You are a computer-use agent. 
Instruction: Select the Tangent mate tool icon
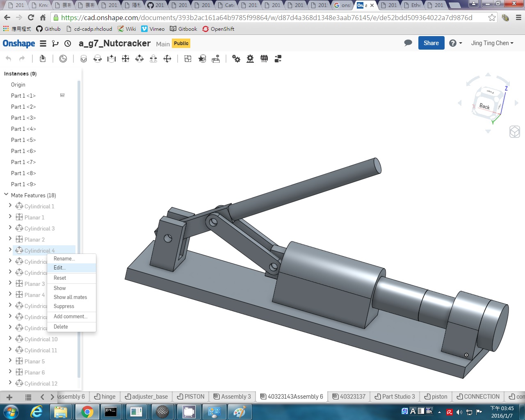coord(216,59)
